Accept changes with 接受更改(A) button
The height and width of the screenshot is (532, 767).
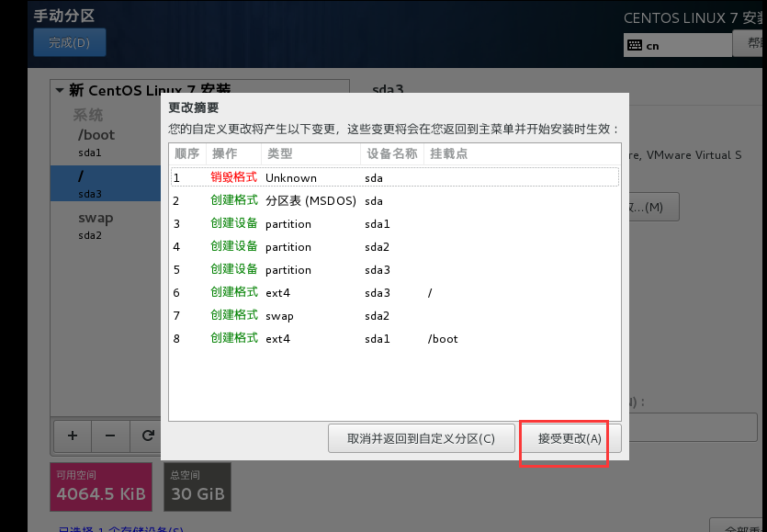[x=570, y=438]
